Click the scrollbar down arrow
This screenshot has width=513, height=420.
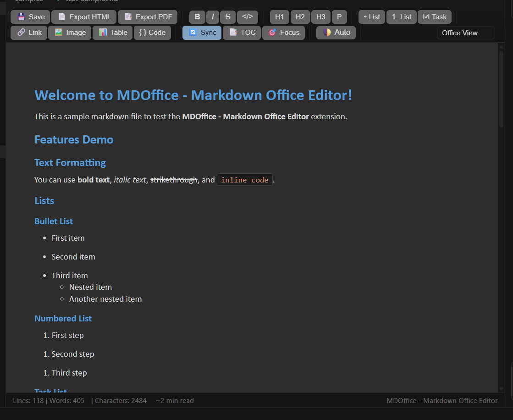(501, 389)
